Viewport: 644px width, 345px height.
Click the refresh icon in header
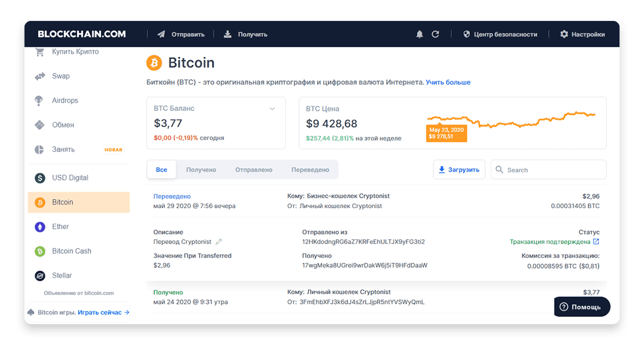(435, 34)
